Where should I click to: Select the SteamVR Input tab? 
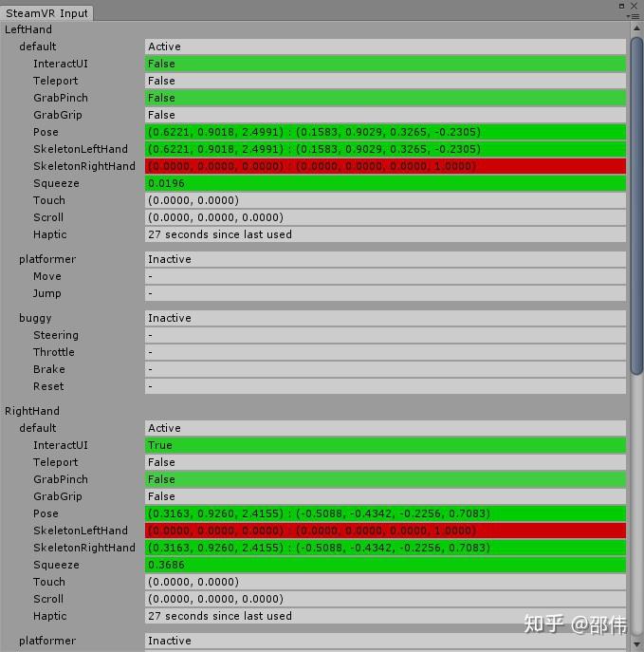[x=46, y=13]
